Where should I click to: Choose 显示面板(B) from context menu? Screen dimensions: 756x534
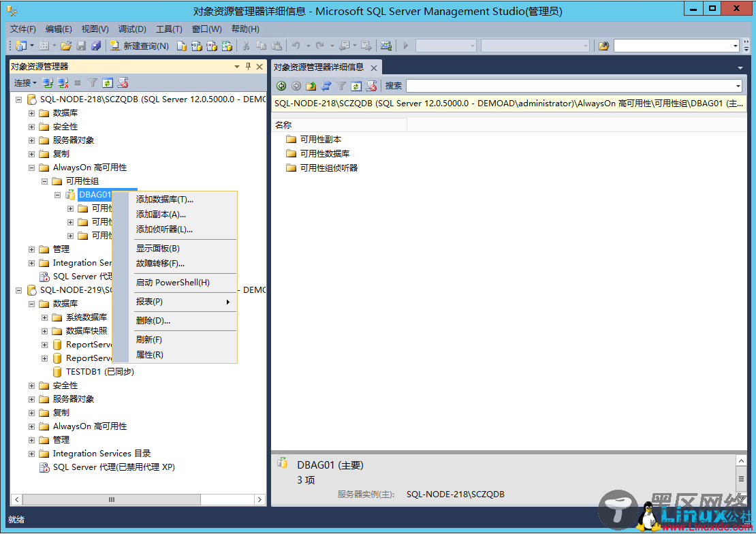click(175, 249)
